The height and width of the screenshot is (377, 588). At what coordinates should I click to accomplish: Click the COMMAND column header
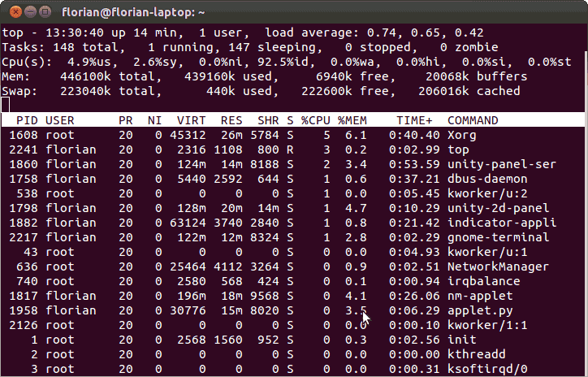click(473, 120)
